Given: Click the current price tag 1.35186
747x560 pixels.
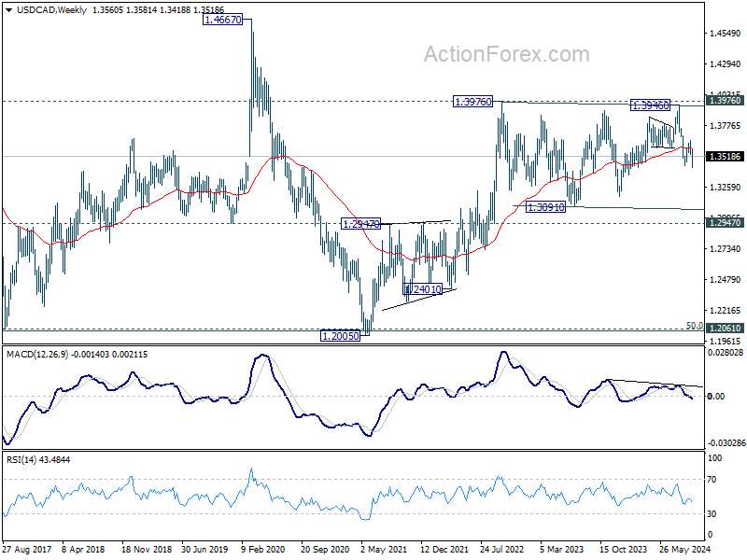Looking at the screenshot, I should pos(725,156).
